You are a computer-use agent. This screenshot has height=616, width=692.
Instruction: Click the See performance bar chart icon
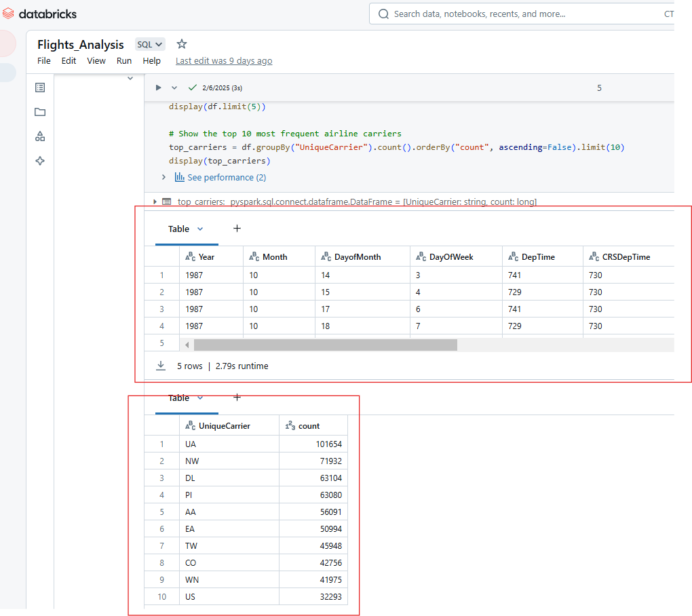point(180,177)
